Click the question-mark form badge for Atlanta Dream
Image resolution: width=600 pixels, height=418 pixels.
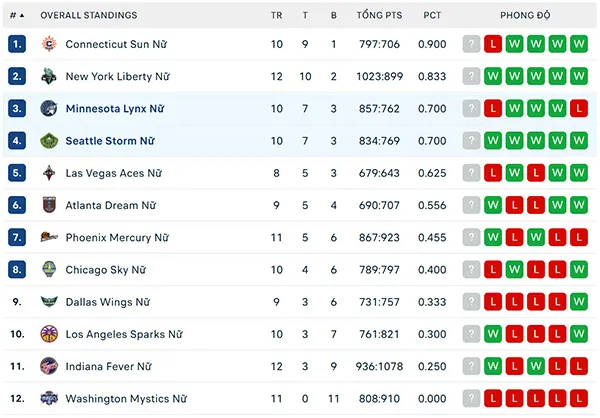pos(471,205)
